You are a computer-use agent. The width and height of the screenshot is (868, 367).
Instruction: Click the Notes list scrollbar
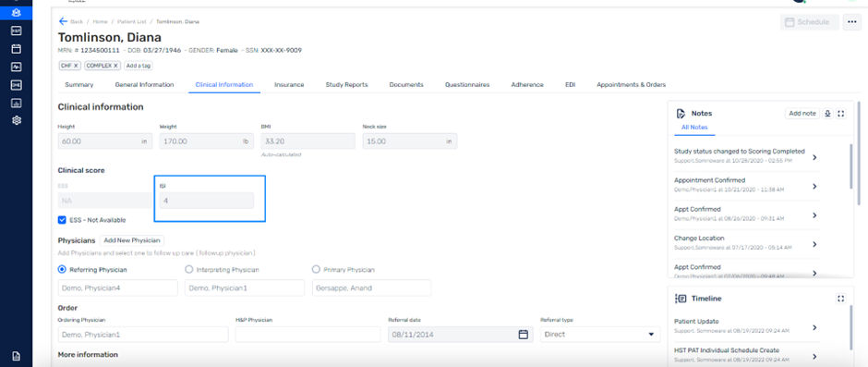coord(851,166)
